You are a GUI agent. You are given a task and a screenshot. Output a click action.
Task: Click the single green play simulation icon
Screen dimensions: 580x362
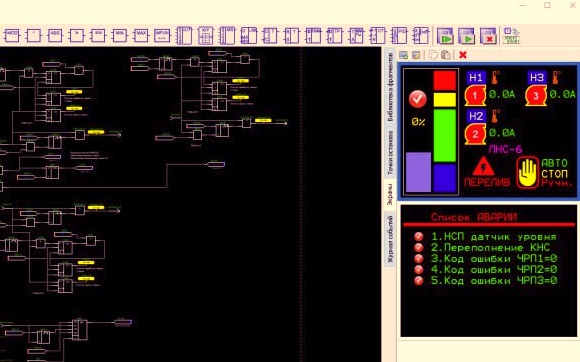(467, 36)
